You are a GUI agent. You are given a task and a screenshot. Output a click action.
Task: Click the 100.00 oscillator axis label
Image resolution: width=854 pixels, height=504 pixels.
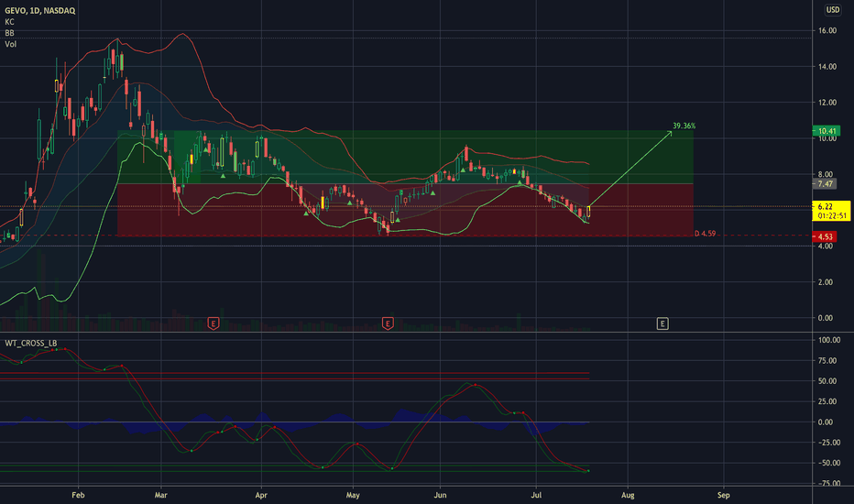829,340
